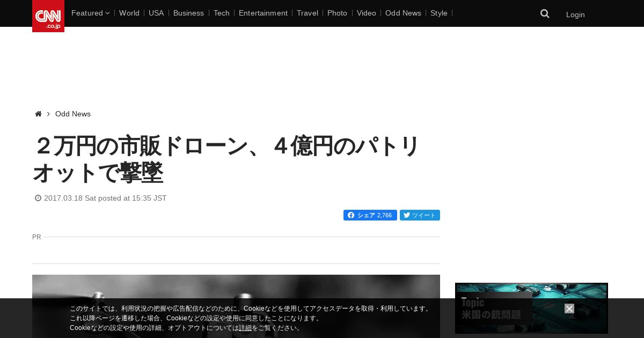Open the search magnifier icon

pyautogui.click(x=545, y=14)
